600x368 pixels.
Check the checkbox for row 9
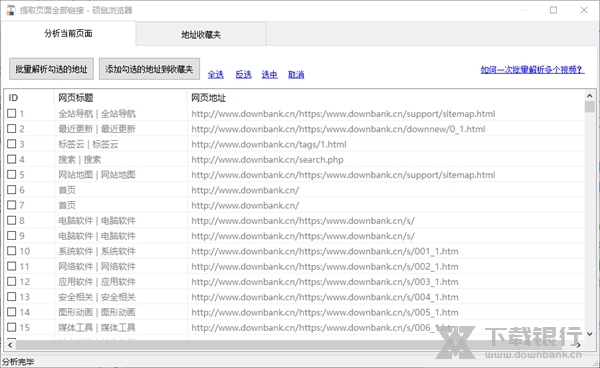(12, 236)
